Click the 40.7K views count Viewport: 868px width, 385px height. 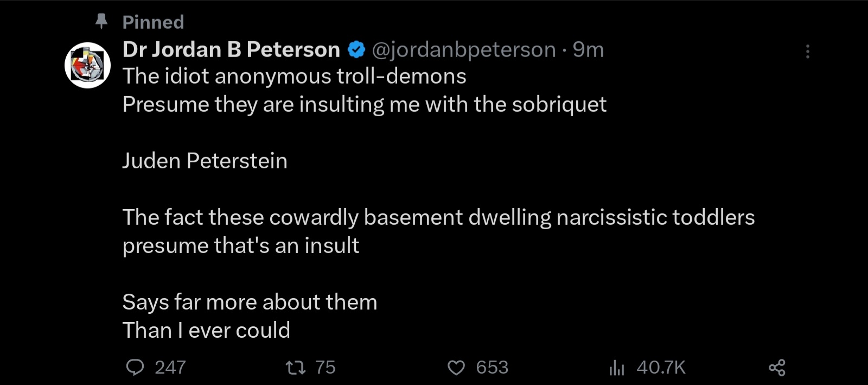point(661,368)
